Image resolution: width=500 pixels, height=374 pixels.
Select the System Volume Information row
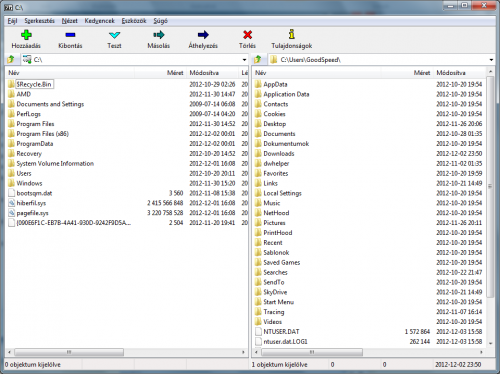(127, 163)
